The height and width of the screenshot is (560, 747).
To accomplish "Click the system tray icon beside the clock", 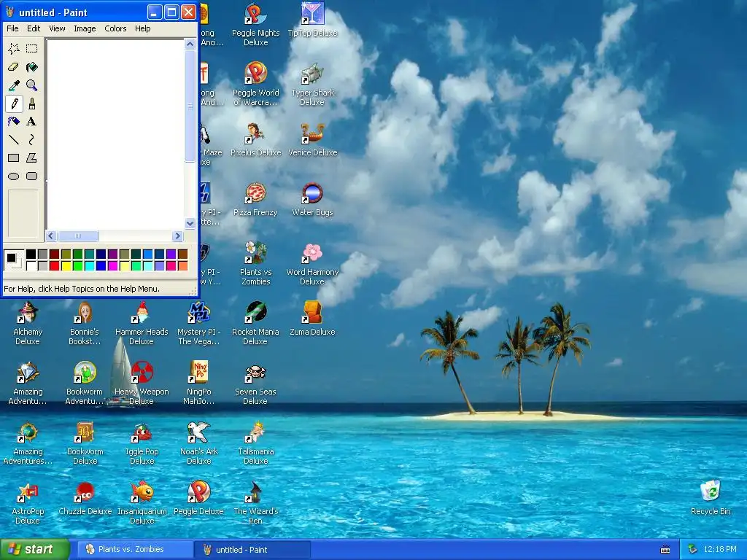I will 693,549.
